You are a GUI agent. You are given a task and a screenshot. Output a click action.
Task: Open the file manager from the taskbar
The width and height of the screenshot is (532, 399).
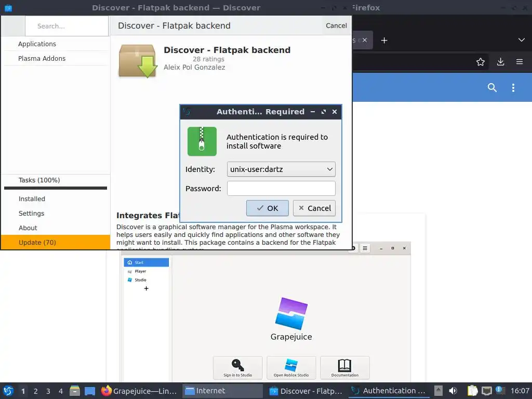[75, 391]
